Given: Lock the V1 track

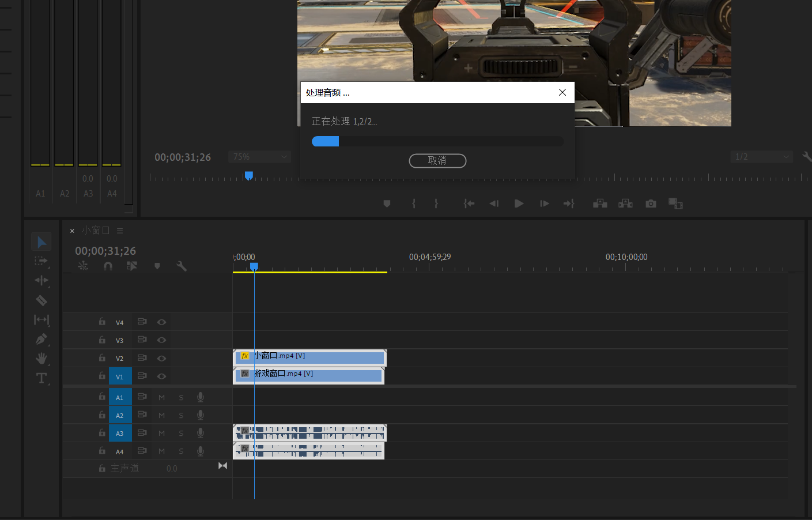Looking at the screenshot, I should [102, 375].
